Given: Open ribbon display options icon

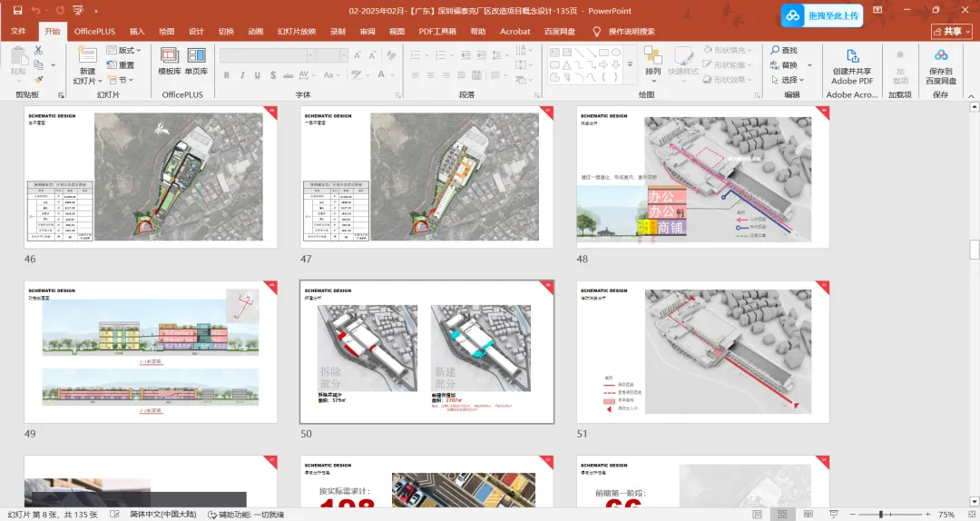Looking at the screenshot, I should (x=877, y=11).
